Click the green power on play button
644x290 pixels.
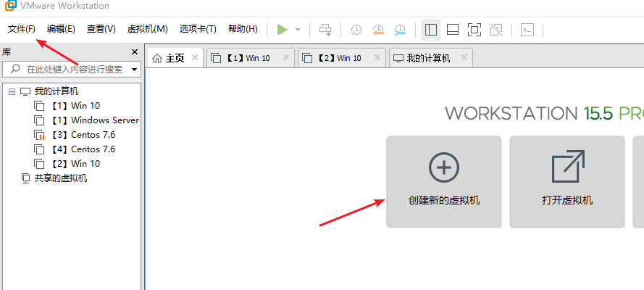tap(283, 30)
